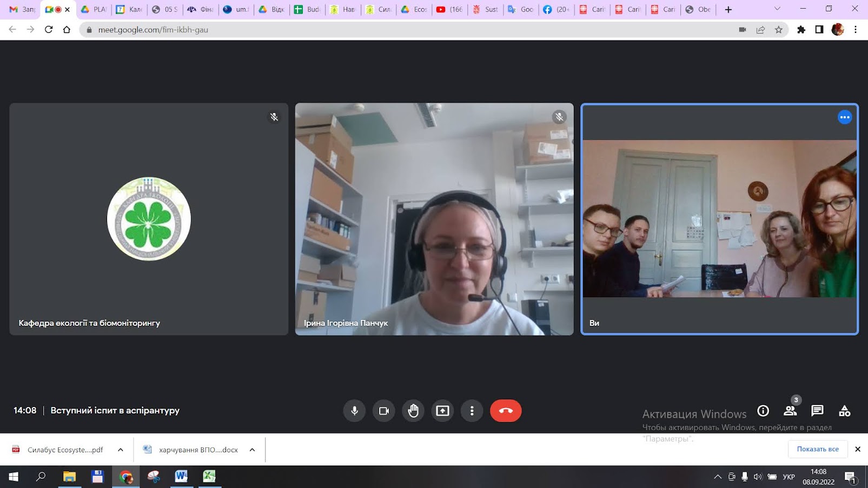This screenshot has height=488, width=868.
Task: Share this page via address bar icon
Action: point(760,30)
